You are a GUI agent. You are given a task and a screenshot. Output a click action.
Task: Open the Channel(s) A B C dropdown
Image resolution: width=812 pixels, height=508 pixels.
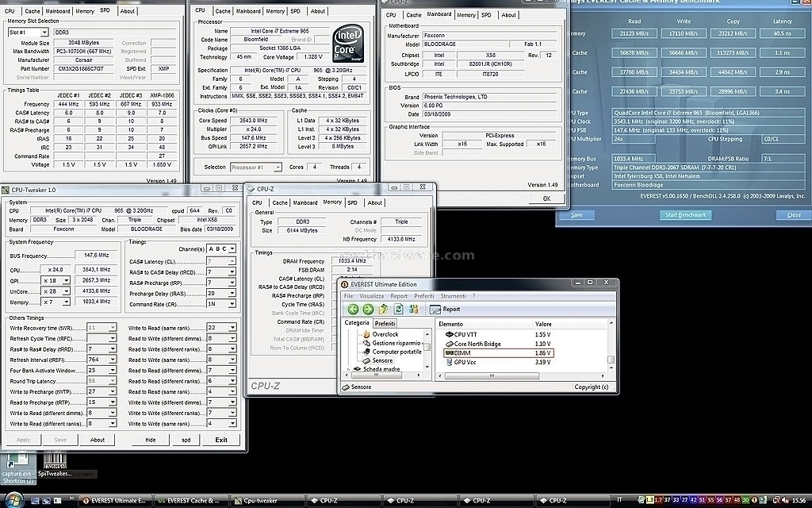pos(232,249)
